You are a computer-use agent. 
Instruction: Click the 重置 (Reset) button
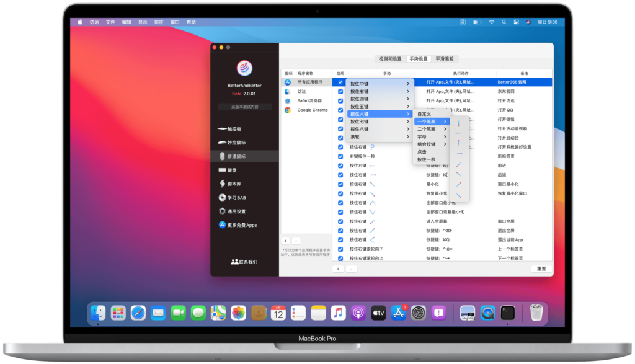pyautogui.click(x=541, y=269)
